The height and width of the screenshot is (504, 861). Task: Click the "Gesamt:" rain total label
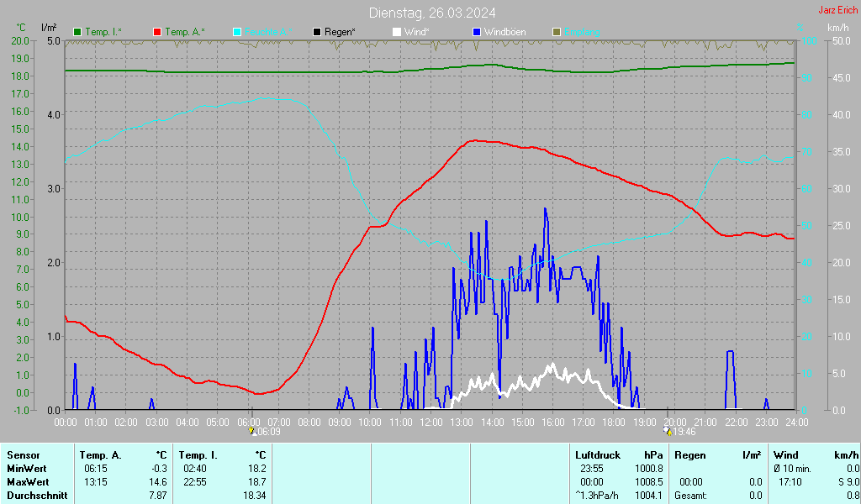[x=691, y=496]
